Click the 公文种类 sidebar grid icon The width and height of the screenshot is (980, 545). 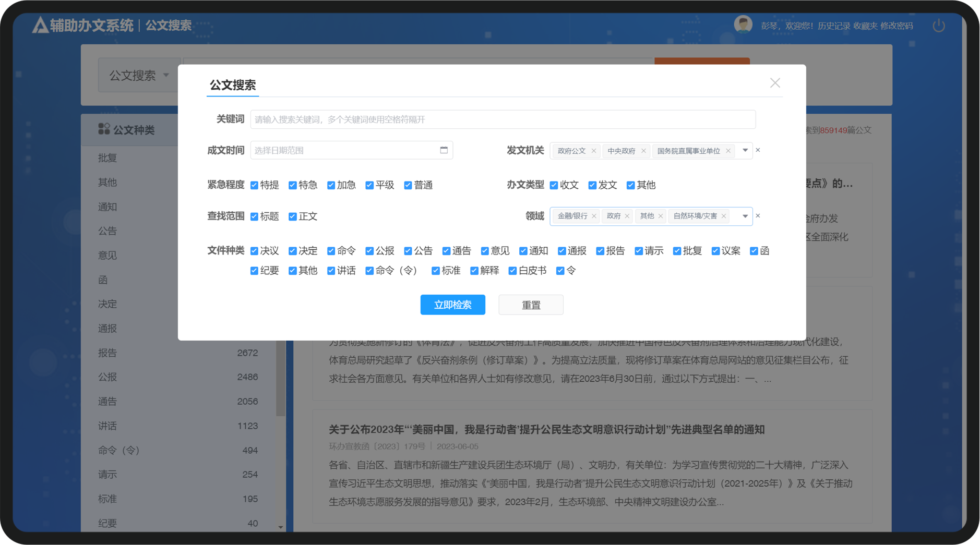click(104, 129)
